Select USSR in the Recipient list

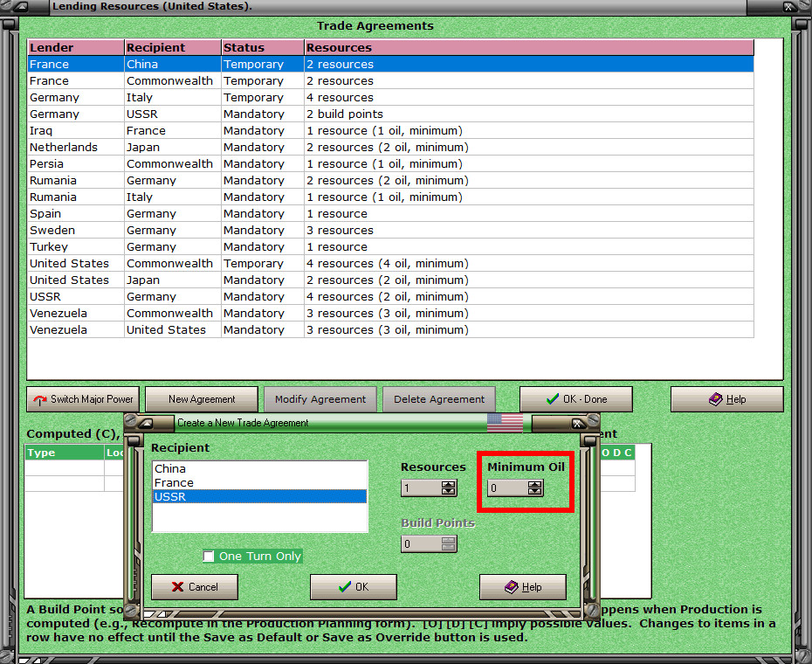click(259, 496)
